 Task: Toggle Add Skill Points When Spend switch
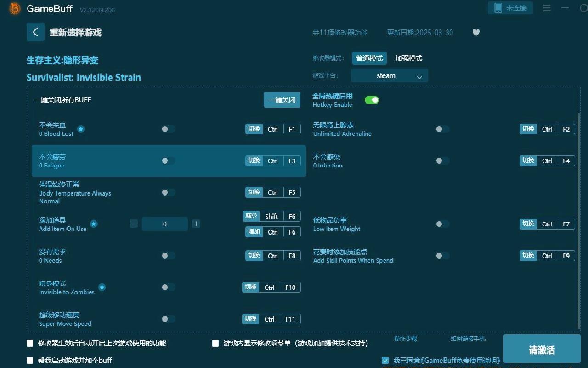tap(442, 256)
